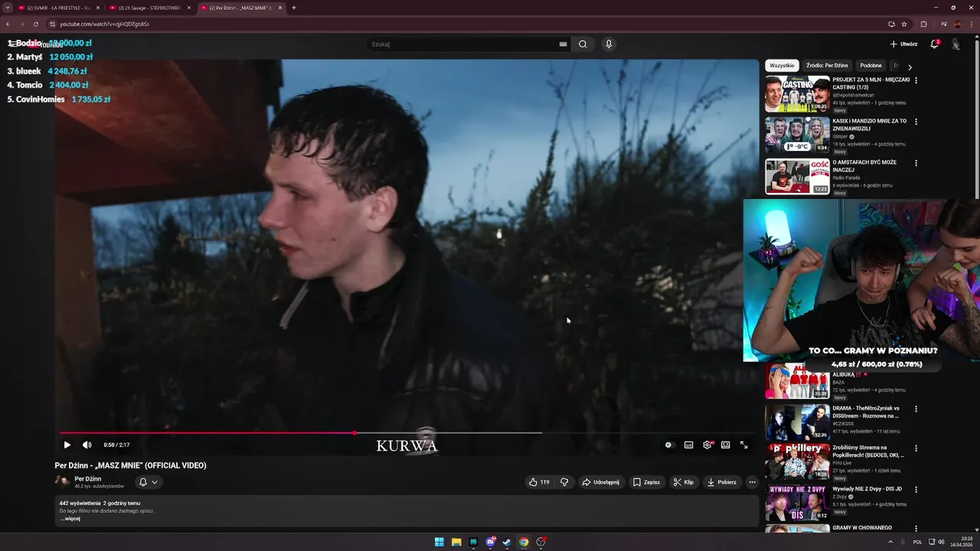Open the Windows Start menu
The image size is (980, 551).
439,542
